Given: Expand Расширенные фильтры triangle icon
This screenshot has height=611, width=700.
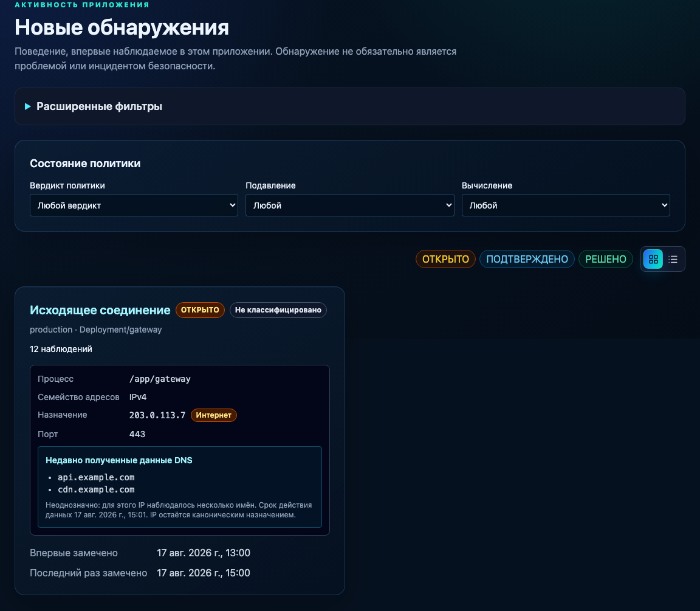Looking at the screenshot, I should click(x=28, y=106).
